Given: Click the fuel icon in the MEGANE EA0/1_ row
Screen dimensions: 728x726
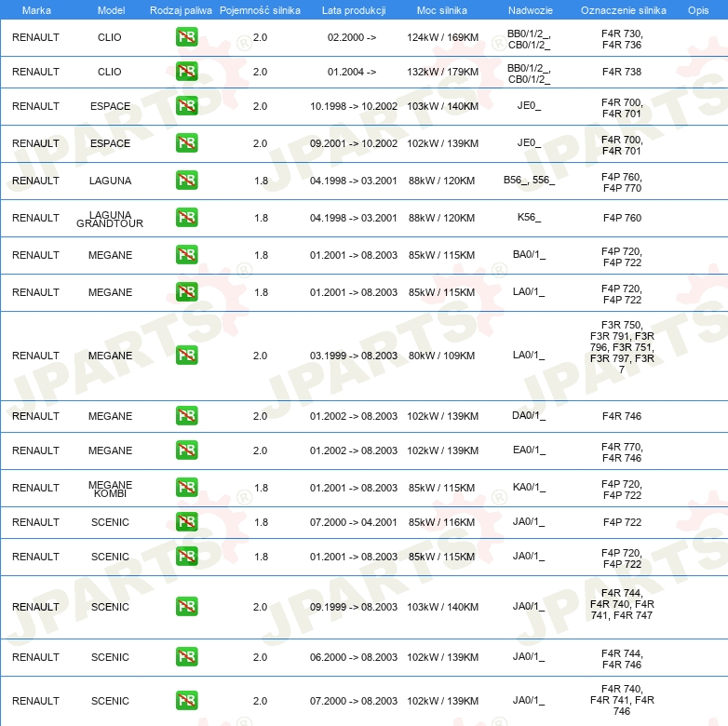Looking at the screenshot, I should point(186,450).
